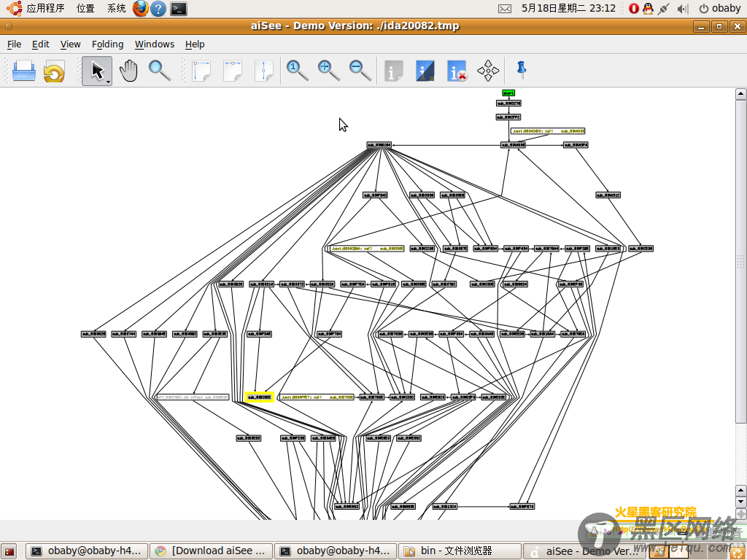Screen dimensions: 747x560
Task: Click the scrollbar down arrow button
Action: click(741, 502)
